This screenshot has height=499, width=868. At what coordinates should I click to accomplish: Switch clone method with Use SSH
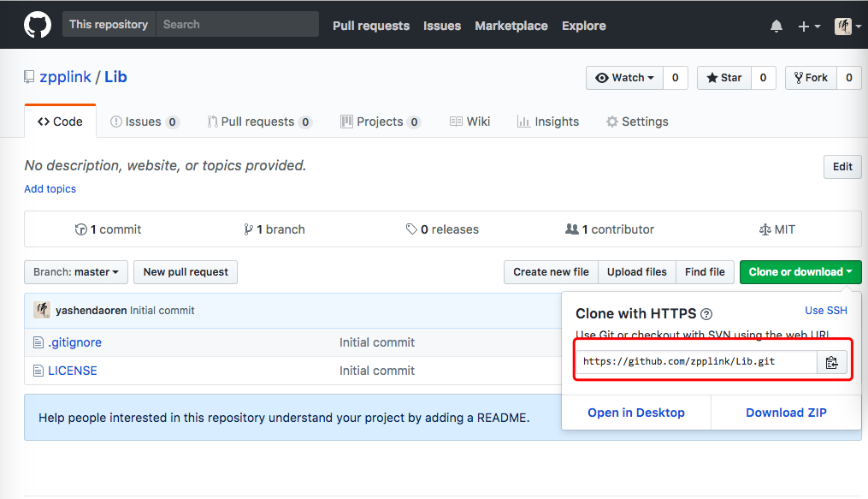pos(825,311)
